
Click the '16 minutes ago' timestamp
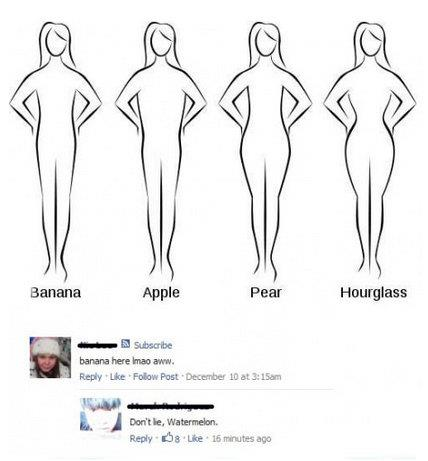(241, 438)
